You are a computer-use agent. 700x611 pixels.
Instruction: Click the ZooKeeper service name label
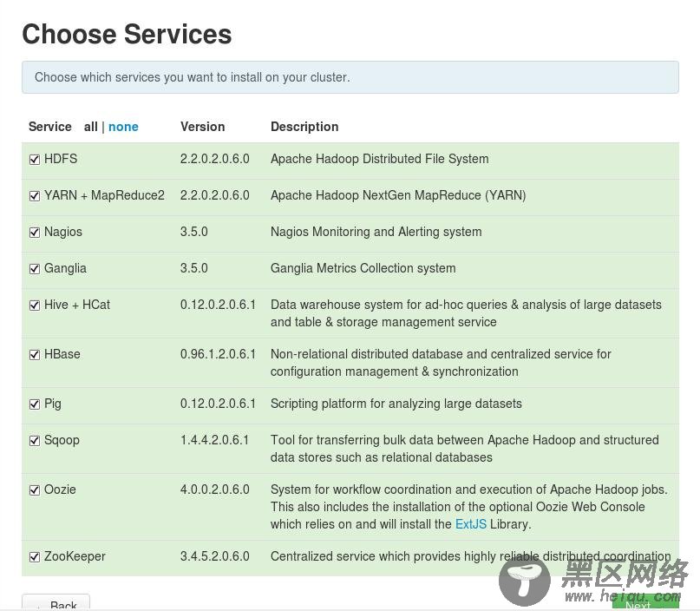75,556
